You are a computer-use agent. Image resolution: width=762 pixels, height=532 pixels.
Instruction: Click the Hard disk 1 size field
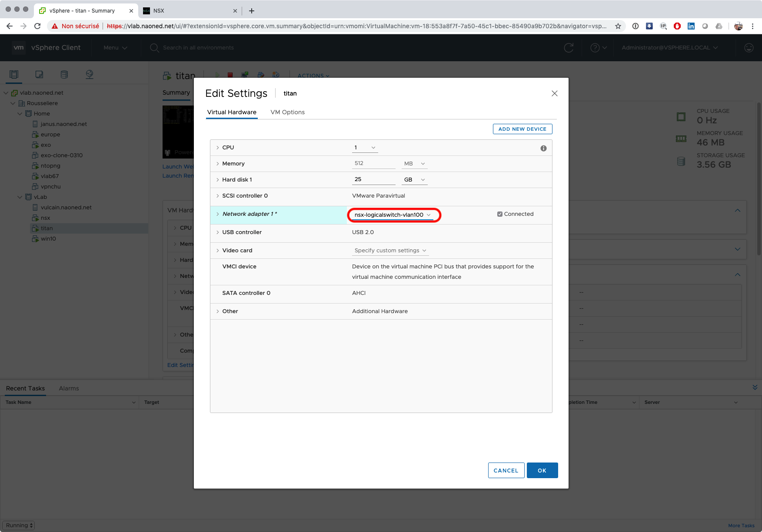(x=373, y=179)
